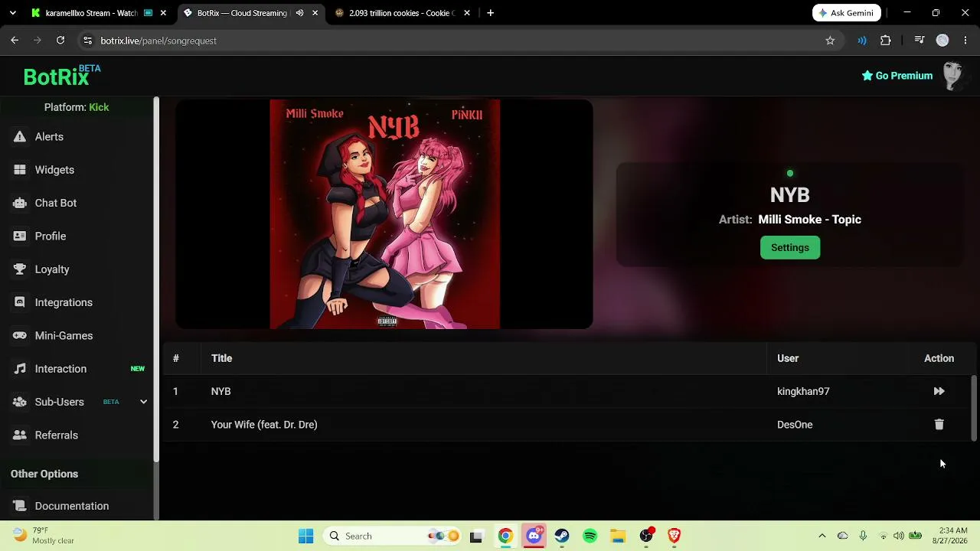
Task: Select the NYB title in queue
Action: point(220,391)
